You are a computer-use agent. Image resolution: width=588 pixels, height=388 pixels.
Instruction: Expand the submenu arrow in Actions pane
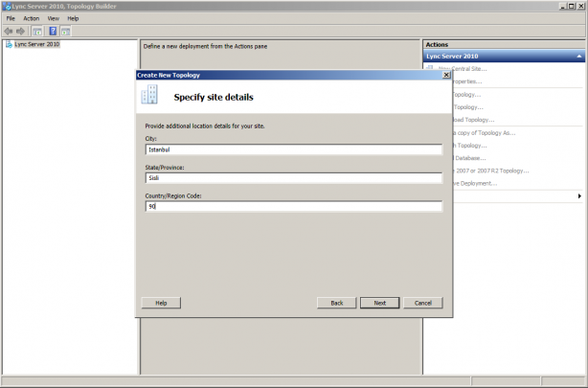579,195
